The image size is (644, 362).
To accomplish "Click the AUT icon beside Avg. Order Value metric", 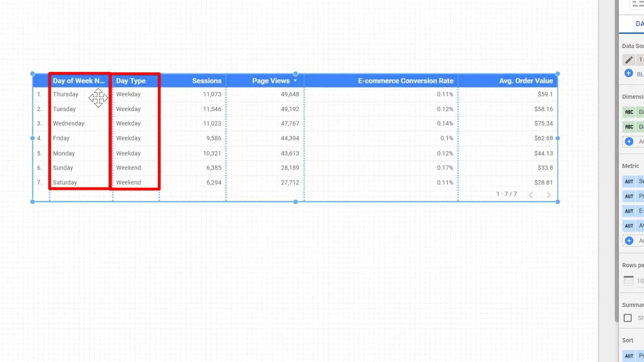I will (x=629, y=226).
